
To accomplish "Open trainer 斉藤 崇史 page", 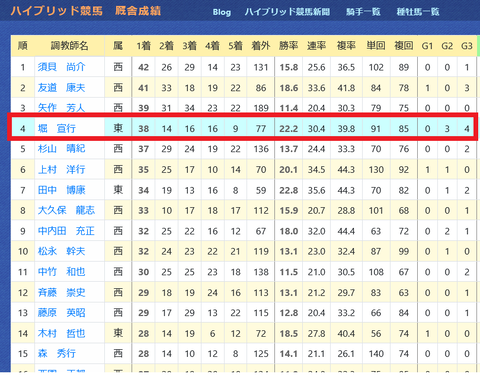I will coord(61,293).
